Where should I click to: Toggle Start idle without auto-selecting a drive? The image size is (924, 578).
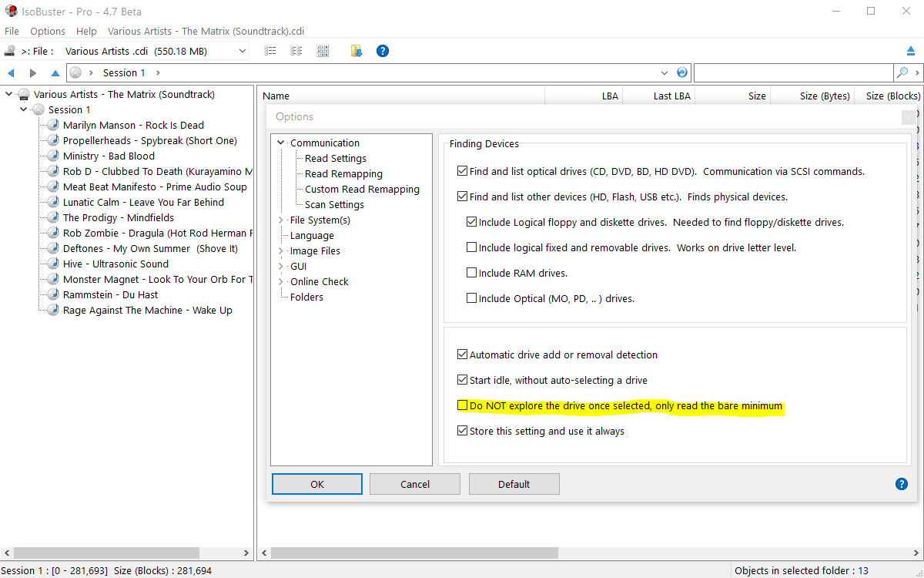(x=462, y=380)
